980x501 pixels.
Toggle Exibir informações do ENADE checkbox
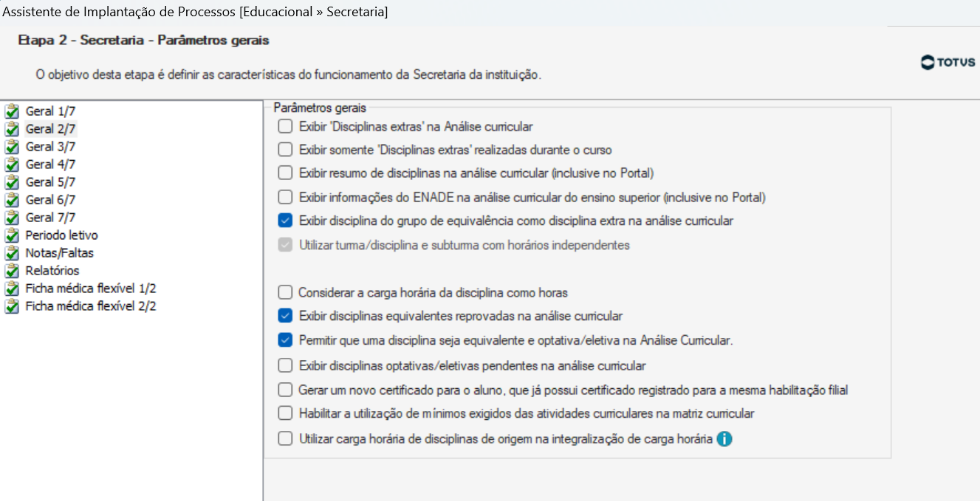point(285,197)
